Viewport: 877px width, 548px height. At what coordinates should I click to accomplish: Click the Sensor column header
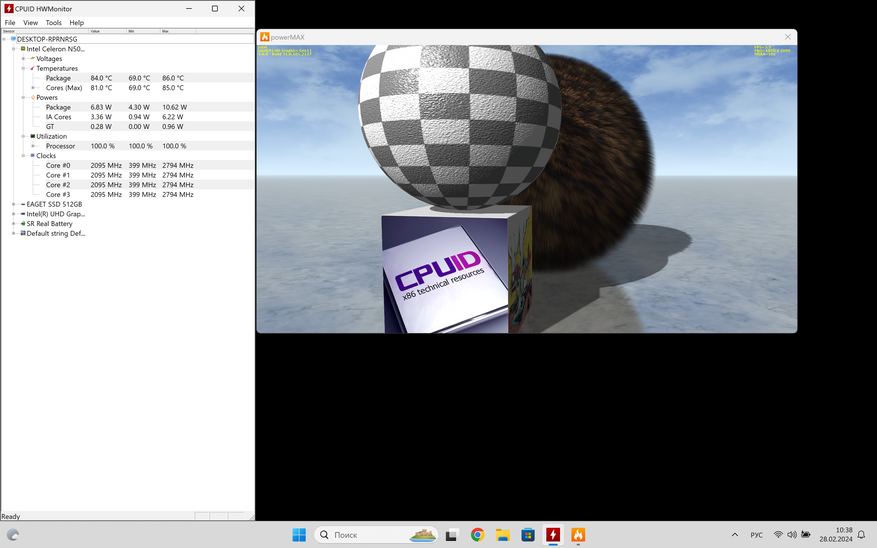(x=45, y=31)
